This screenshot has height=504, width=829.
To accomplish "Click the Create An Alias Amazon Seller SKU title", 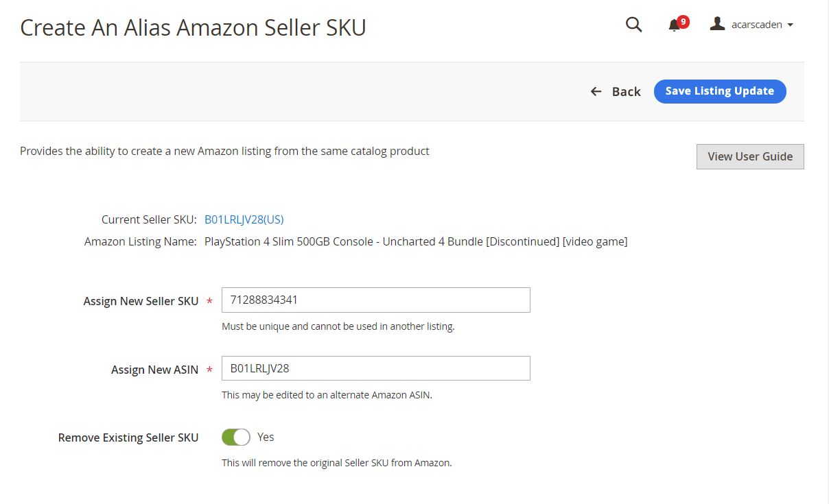I will pyautogui.click(x=193, y=27).
